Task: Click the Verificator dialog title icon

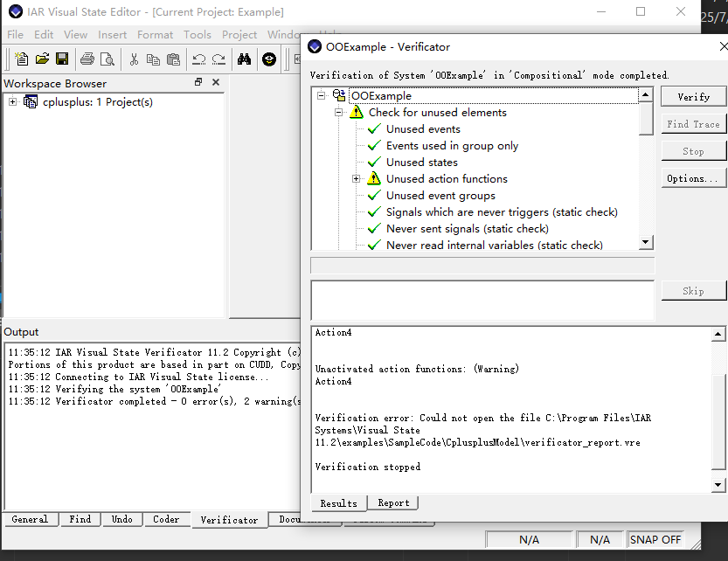Action: coord(315,46)
